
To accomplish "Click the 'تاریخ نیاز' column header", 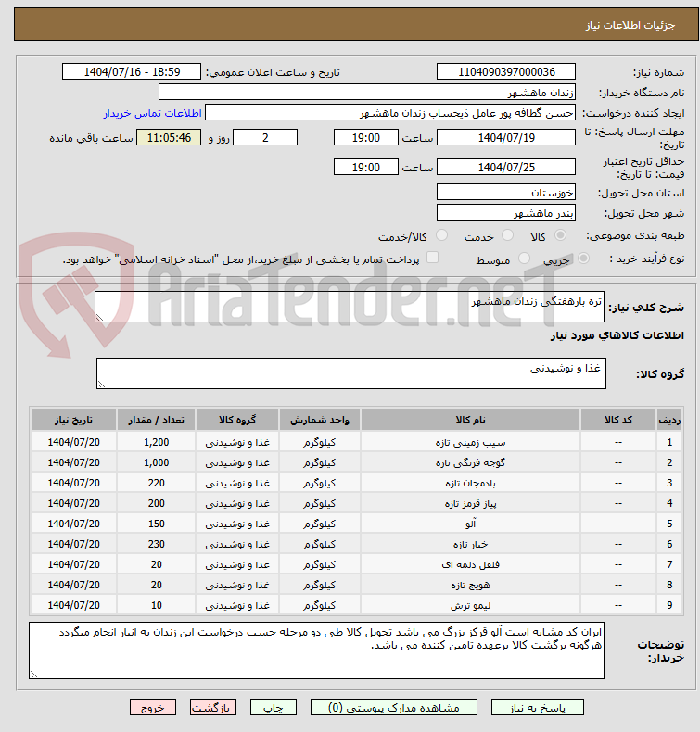I will (74, 420).
